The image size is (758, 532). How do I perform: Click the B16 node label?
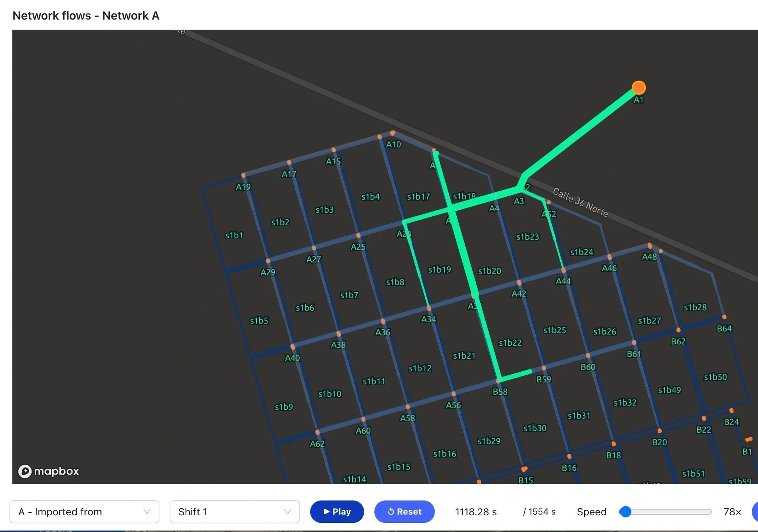[x=569, y=468]
